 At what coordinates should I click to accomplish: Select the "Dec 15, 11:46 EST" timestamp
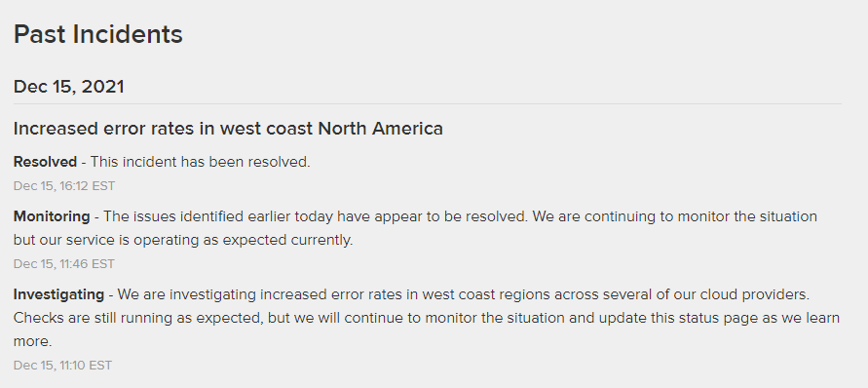click(64, 264)
